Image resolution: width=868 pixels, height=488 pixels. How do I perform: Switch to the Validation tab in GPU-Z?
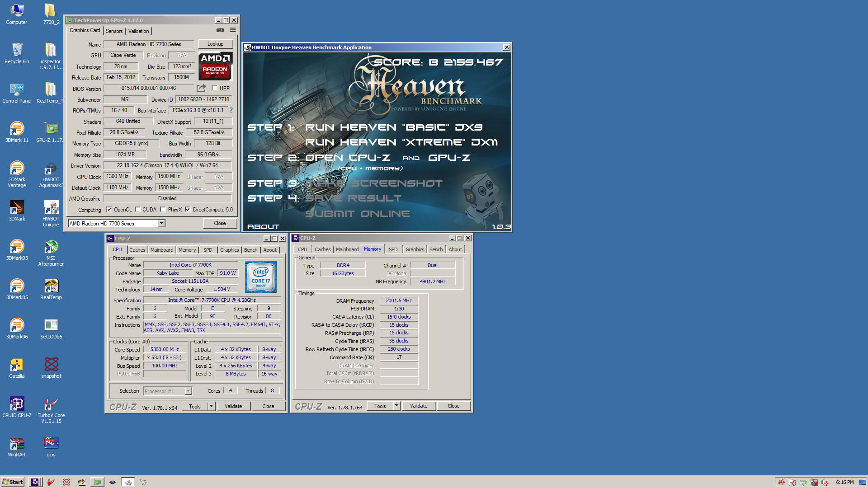138,31
